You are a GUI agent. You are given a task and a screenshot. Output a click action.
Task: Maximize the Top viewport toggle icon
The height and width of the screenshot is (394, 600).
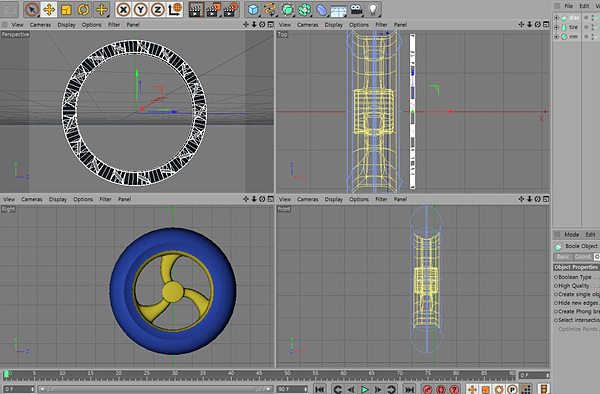pyautogui.click(x=546, y=24)
